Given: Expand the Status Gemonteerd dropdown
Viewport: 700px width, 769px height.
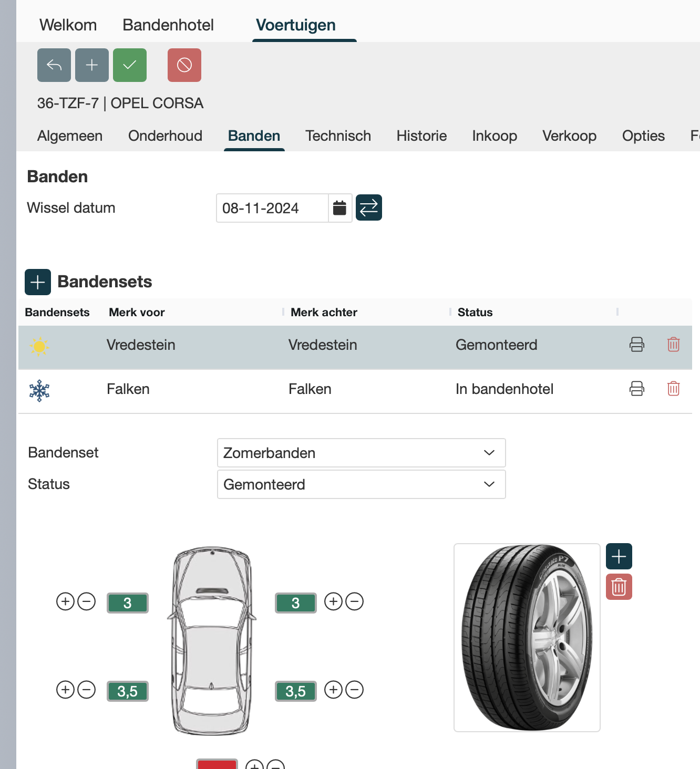Looking at the screenshot, I should [361, 484].
